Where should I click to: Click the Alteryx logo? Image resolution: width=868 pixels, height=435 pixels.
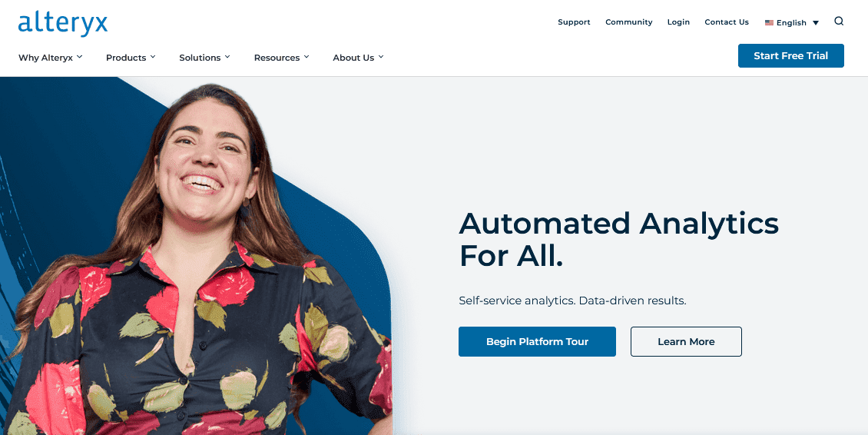[62, 24]
